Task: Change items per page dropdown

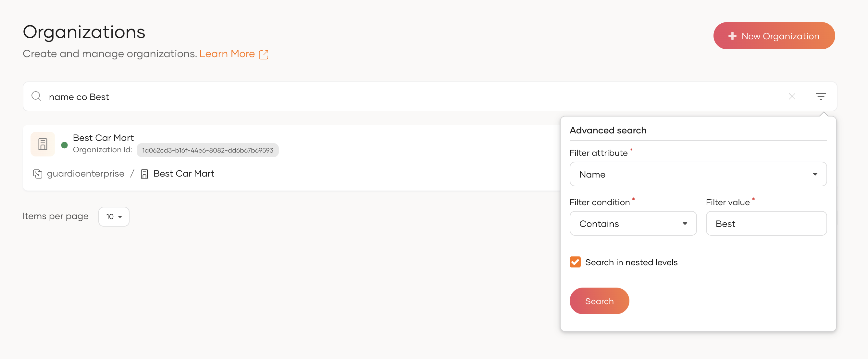Action: pos(114,217)
